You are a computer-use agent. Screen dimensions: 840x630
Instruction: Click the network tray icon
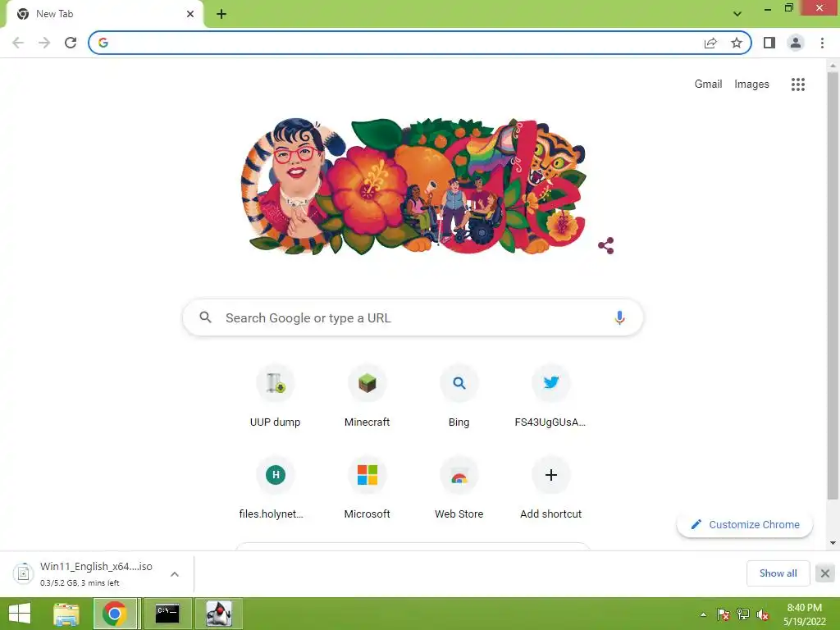pyautogui.click(x=743, y=614)
